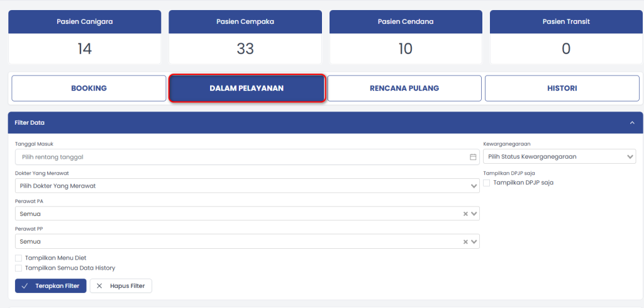
Task: Clear the Perawat PA selection with X
Action: pos(465,214)
